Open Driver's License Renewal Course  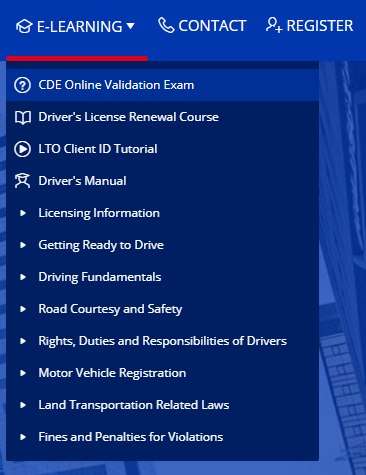click(128, 117)
